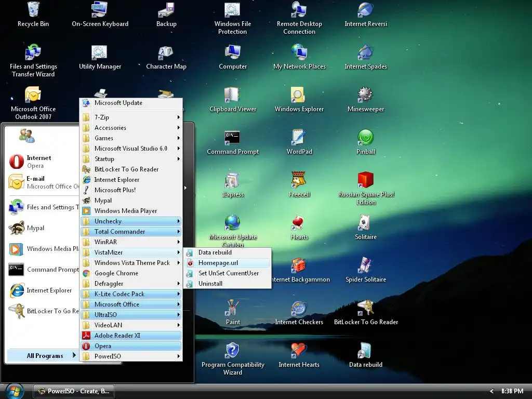
Task: Open Command Prompt desktop icon
Action: point(232,142)
